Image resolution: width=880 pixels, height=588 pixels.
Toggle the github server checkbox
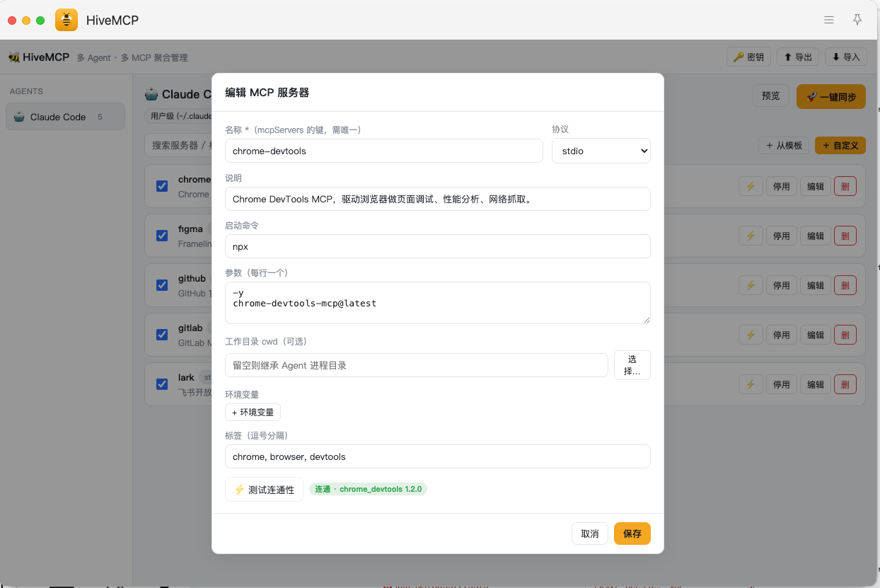(162, 285)
